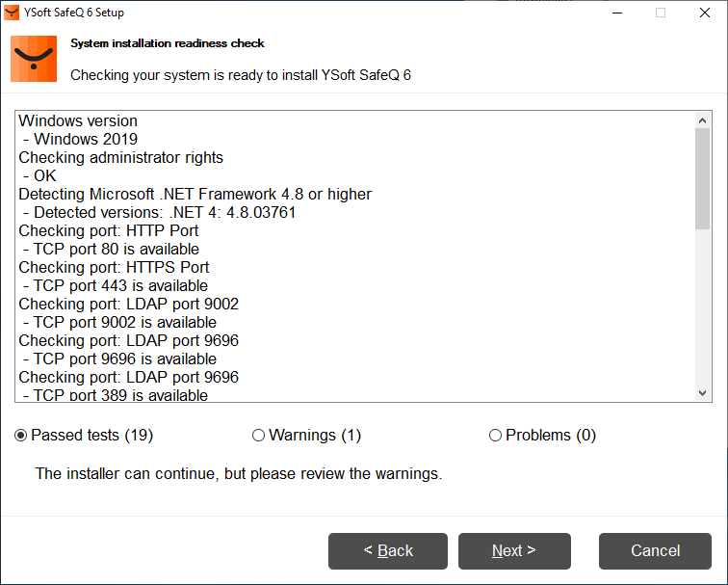The height and width of the screenshot is (585, 728).
Task: Click the .NET Framework 4.8 detection line
Action: pos(195,195)
